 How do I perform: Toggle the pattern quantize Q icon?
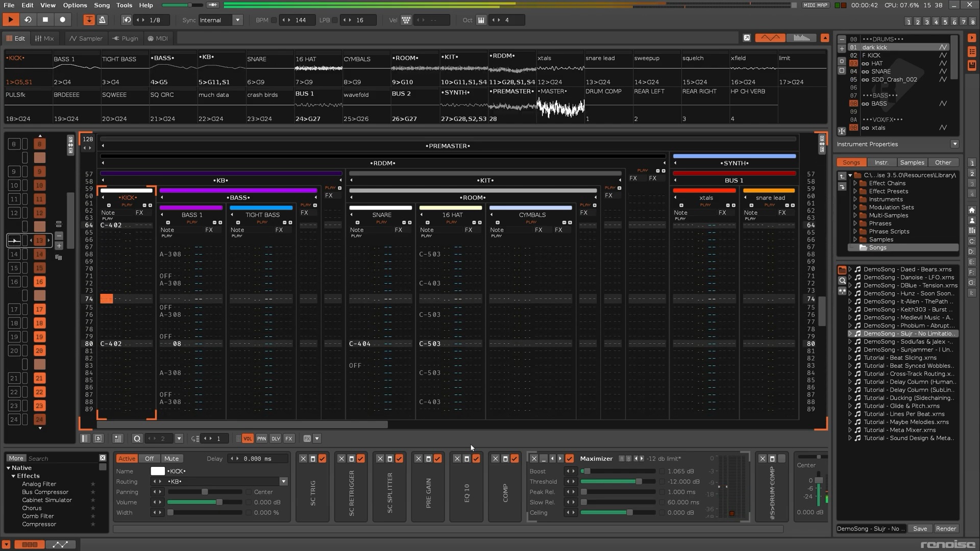[x=137, y=439]
